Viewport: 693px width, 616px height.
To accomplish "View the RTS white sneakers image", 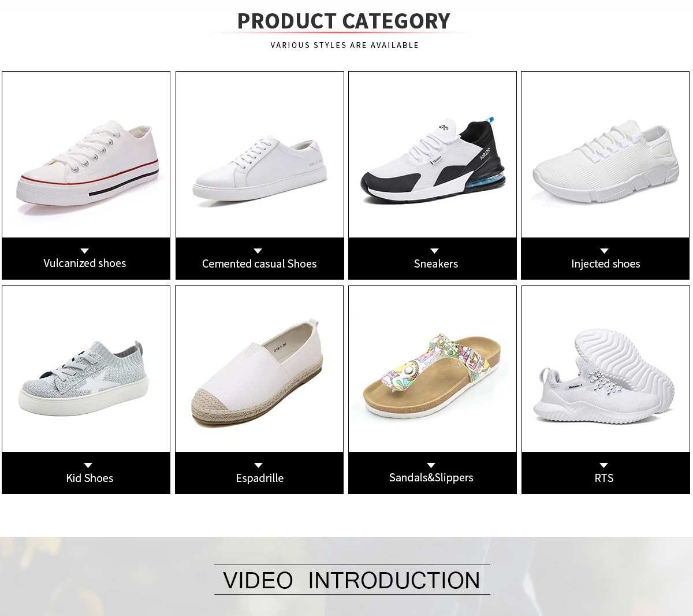I will click(606, 369).
